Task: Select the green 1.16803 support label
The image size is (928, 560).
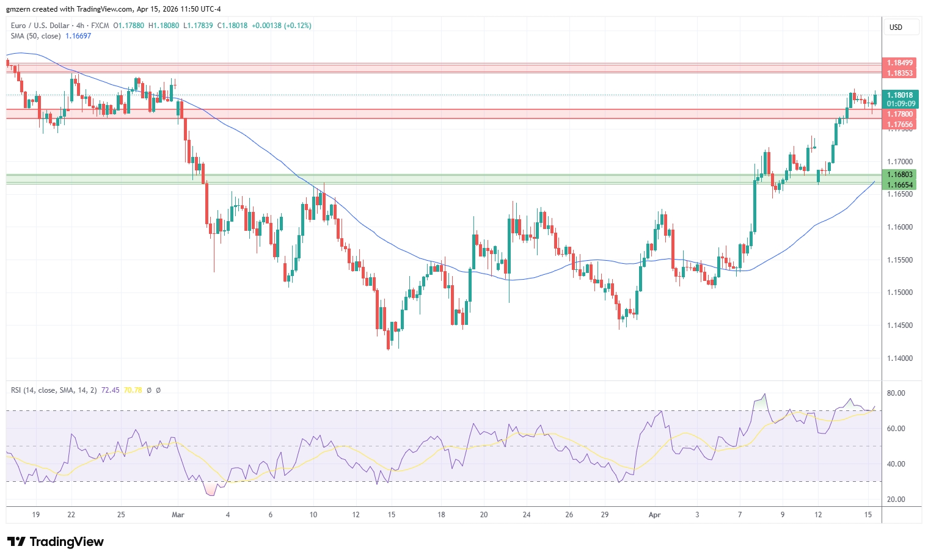Action: coord(900,175)
